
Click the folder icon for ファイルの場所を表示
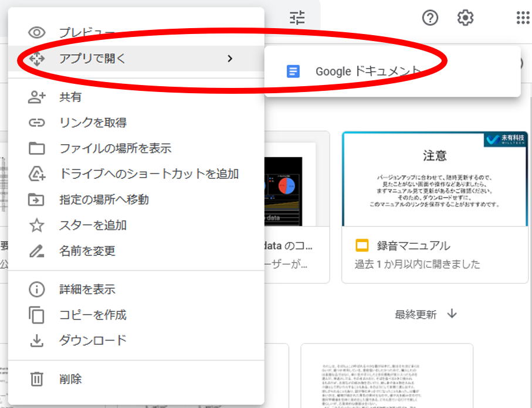click(x=37, y=148)
